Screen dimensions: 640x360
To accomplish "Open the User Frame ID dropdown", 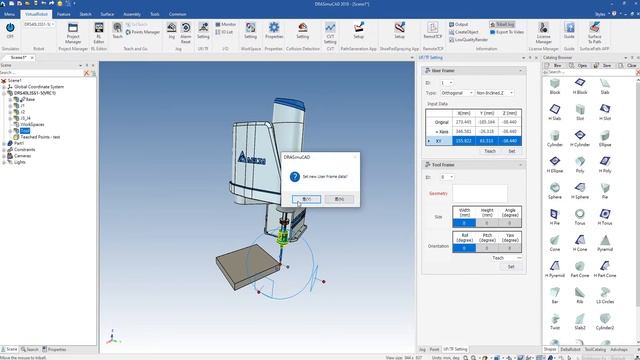I will pos(451,83).
